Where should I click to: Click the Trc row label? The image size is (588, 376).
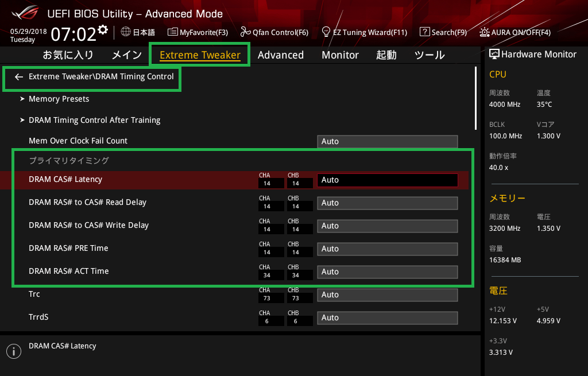click(x=34, y=294)
